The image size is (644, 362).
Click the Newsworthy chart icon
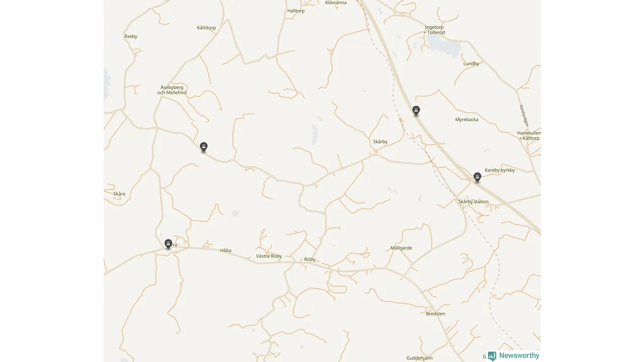point(492,356)
